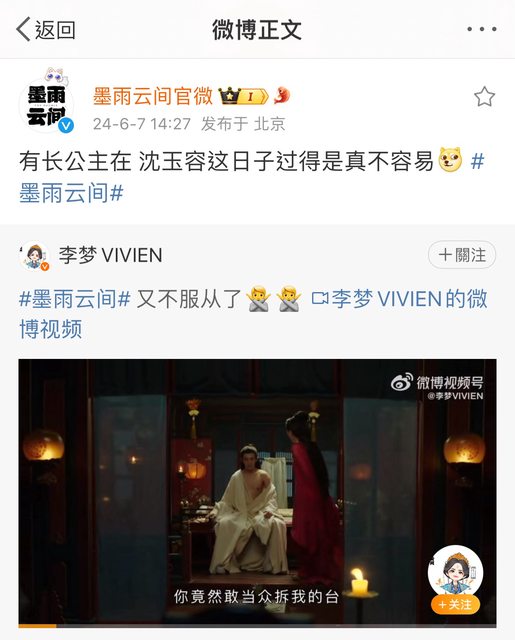Open 墨雨云间官微 profile avatar
The width and height of the screenshot is (515, 640).
[x=47, y=105]
